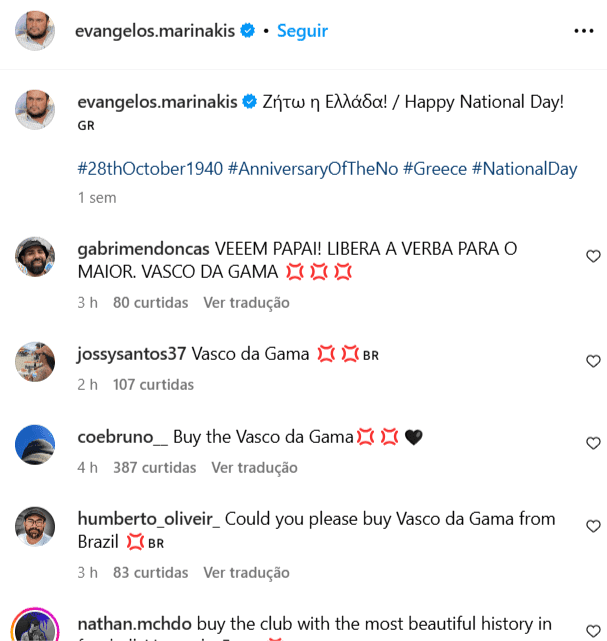
Task: Like humberto_oliveir_'s comment
Action: (593, 526)
